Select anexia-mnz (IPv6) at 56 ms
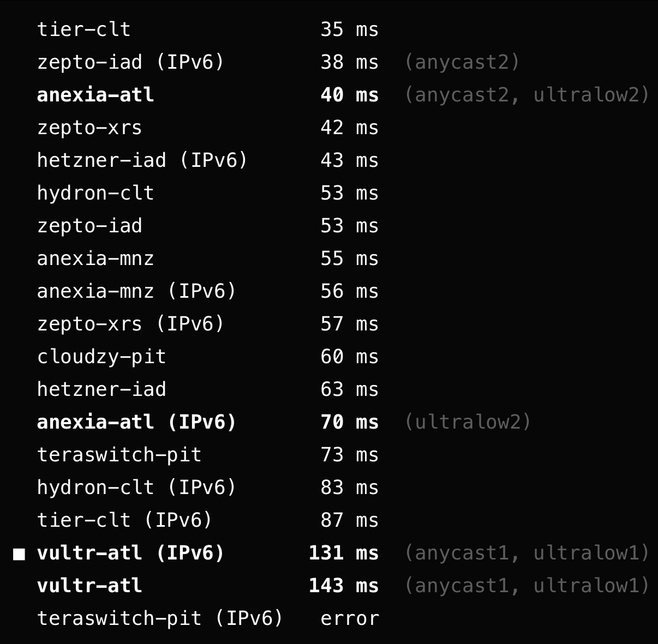This screenshot has height=644, width=658. coord(136,291)
